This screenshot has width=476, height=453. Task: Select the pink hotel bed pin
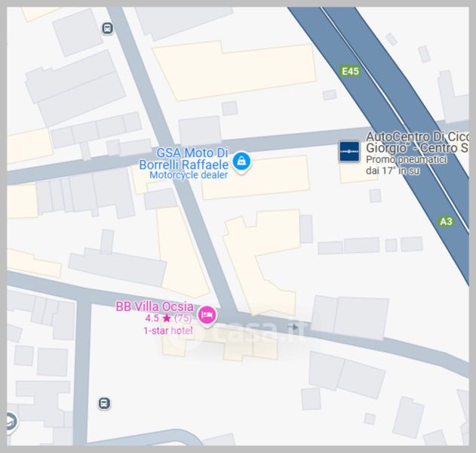pos(207,315)
